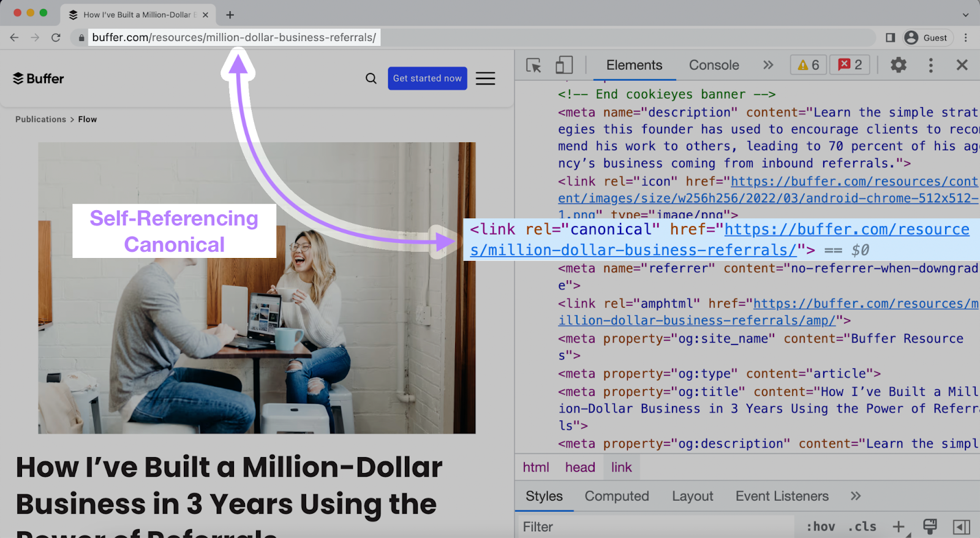Open the Chrome three-dot menu
Viewport: 980px width, 538px height.
pyautogui.click(x=966, y=37)
